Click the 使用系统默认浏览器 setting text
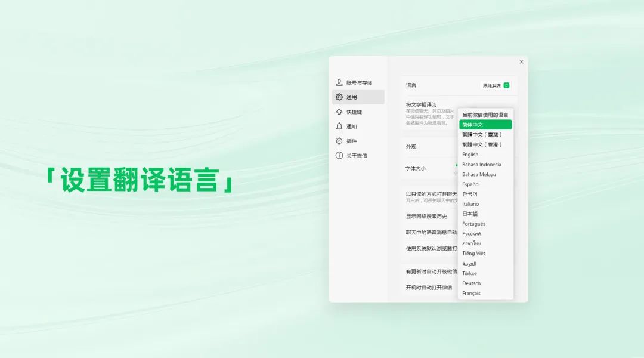This screenshot has width=644, height=358. pos(431,248)
